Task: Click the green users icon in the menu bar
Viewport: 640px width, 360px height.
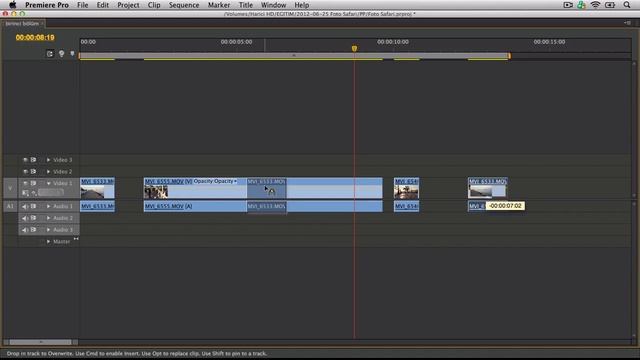Action: coord(581,5)
